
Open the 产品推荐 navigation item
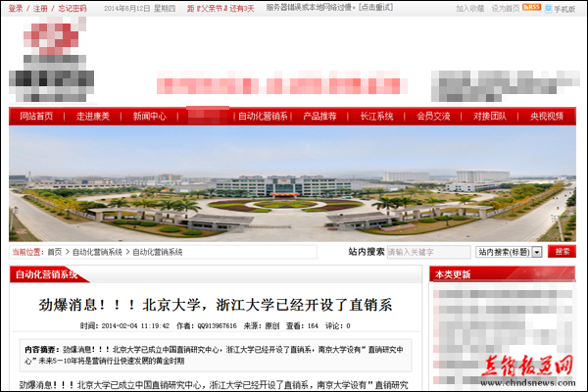coord(319,117)
